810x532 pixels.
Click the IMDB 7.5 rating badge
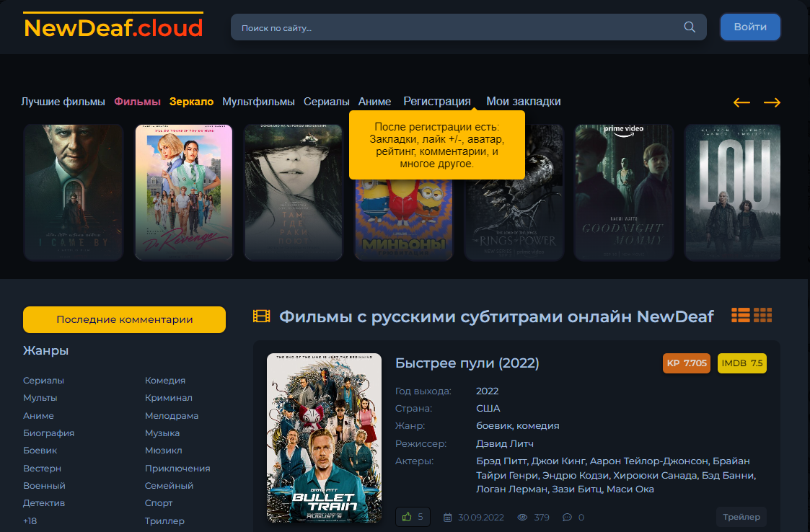tap(741, 363)
